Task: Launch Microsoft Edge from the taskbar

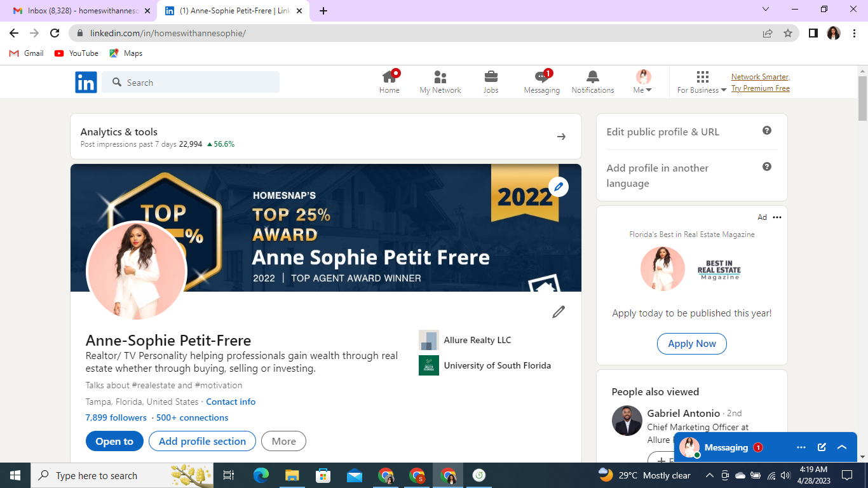Action: [261, 475]
